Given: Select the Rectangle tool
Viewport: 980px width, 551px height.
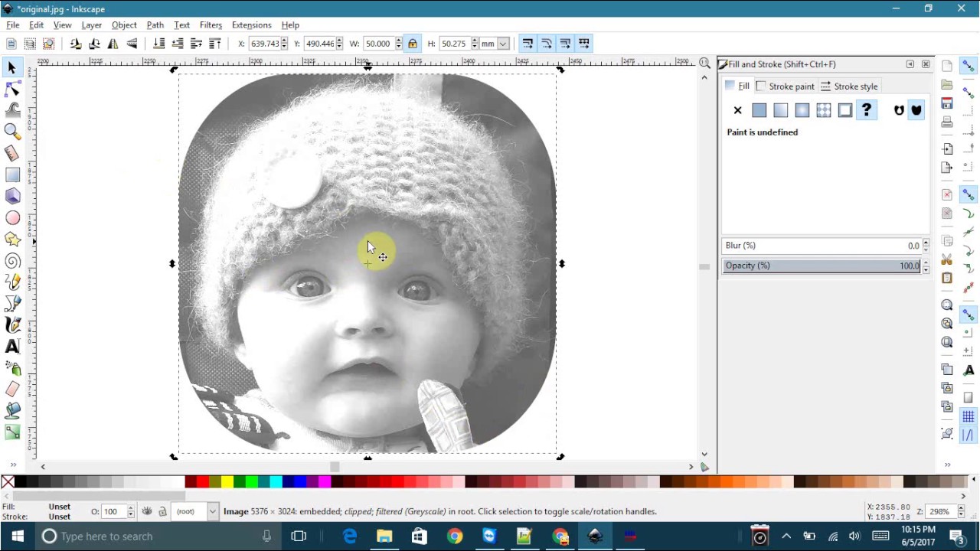Looking at the screenshot, I should tap(12, 175).
